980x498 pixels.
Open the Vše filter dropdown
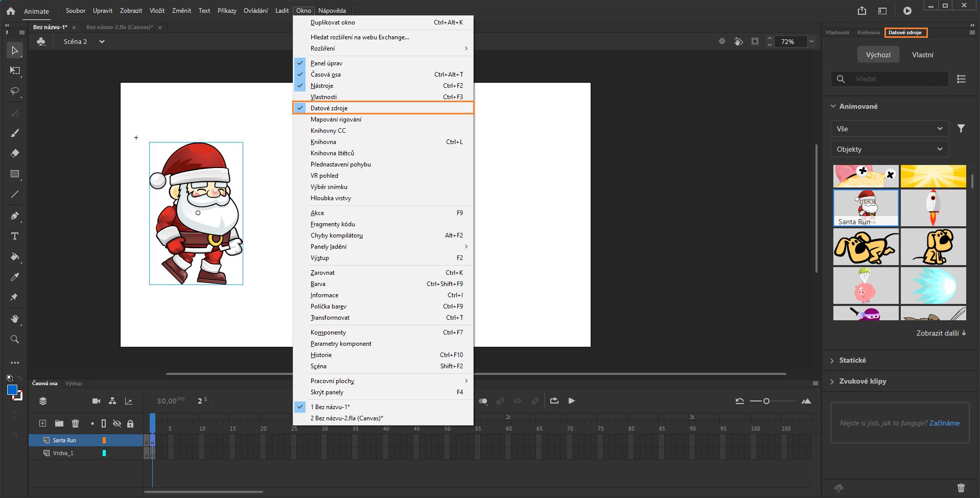[x=889, y=129]
